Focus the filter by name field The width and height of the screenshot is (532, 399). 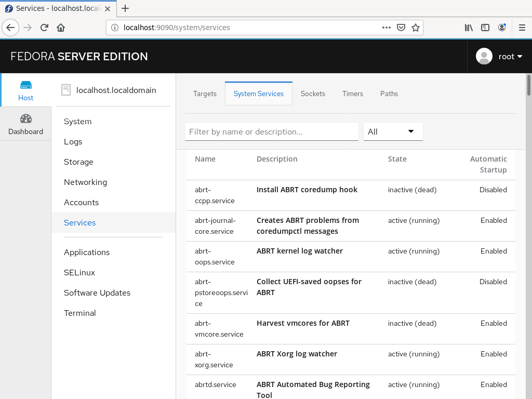pyautogui.click(x=271, y=131)
